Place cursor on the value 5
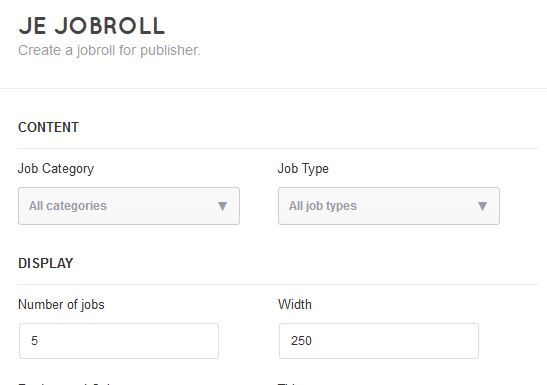The width and height of the screenshot is (547, 385). pyautogui.click(x=34, y=341)
